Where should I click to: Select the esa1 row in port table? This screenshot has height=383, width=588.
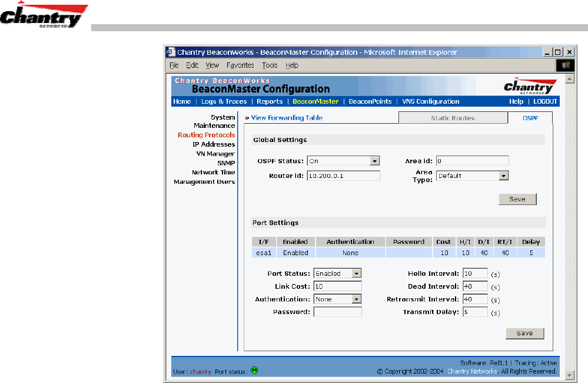(398, 253)
